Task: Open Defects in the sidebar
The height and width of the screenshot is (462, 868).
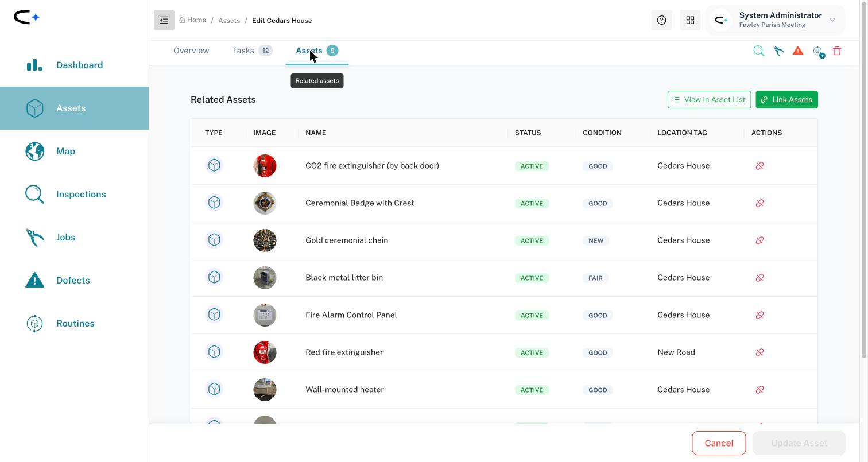Action: [x=74, y=280]
